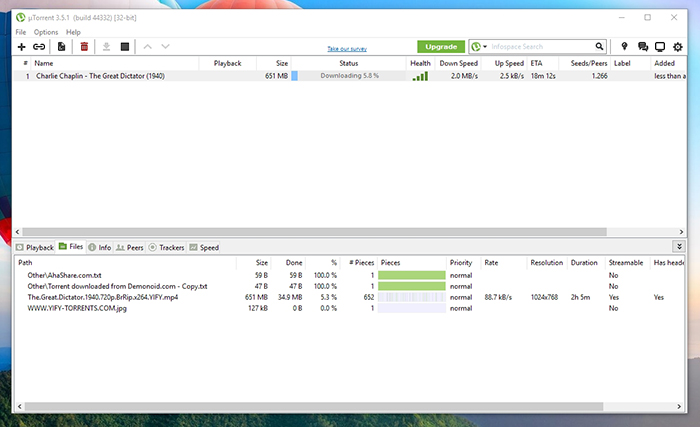Click the green Upgrade button
This screenshot has width=700, height=427.
click(441, 46)
